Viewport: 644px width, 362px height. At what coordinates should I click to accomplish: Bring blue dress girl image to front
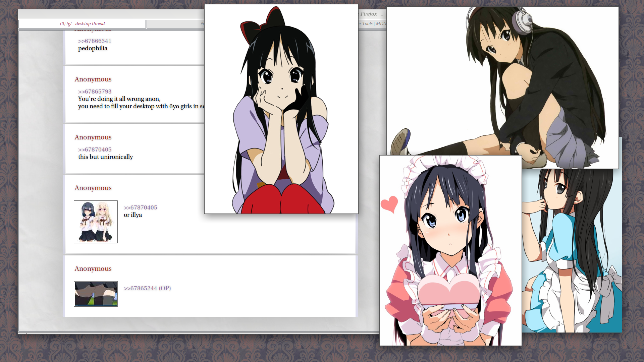(572, 250)
